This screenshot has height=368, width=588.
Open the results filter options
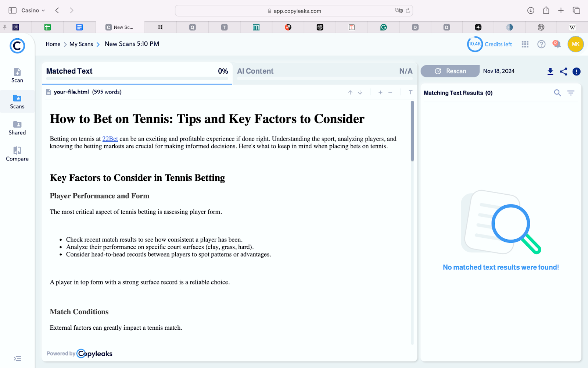pos(571,93)
